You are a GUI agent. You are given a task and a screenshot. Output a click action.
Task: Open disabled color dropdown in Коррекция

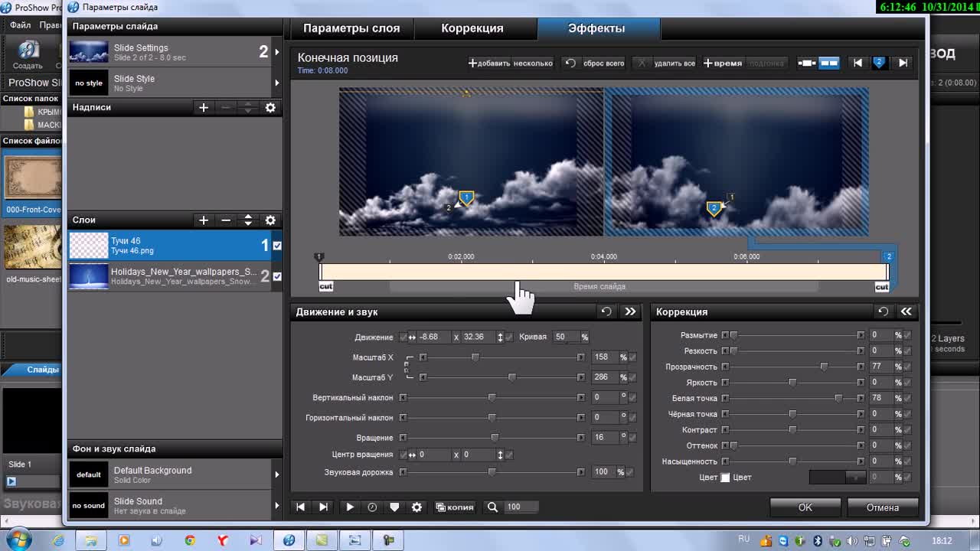pos(838,478)
